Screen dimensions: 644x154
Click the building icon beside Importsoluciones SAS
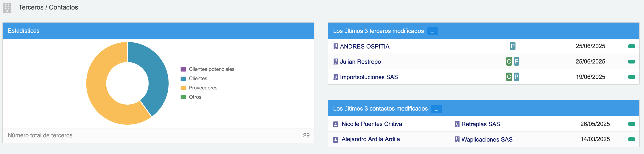(335, 77)
